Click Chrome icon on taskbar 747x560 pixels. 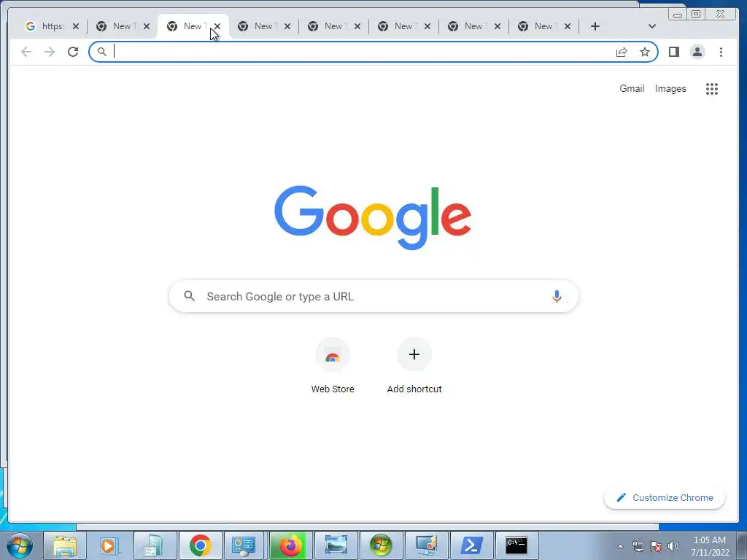point(200,545)
